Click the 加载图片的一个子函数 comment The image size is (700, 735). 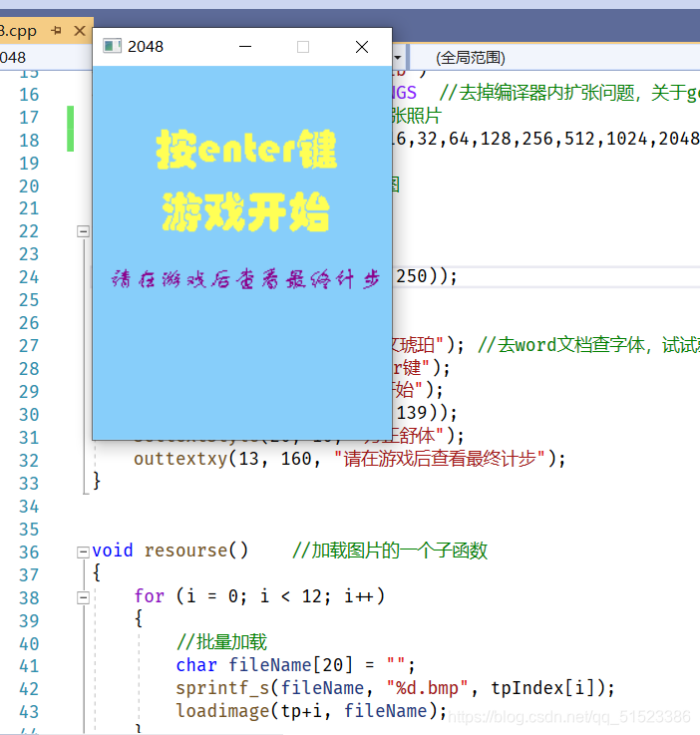pyautogui.click(x=390, y=551)
